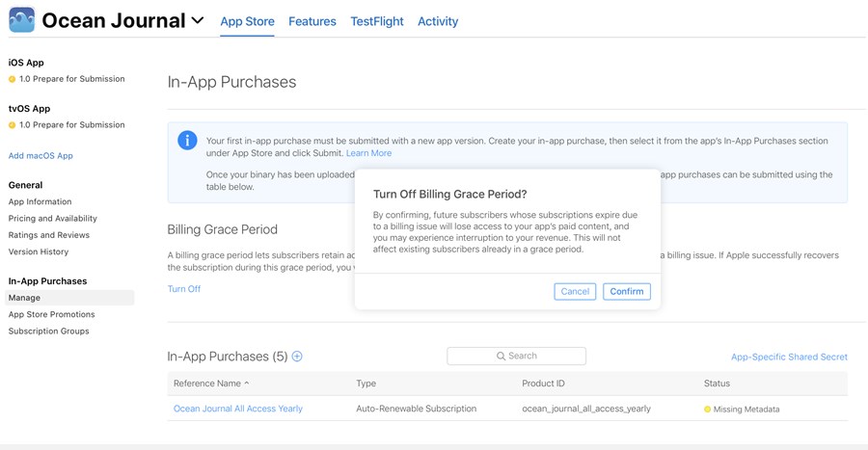The height and width of the screenshot is (450, 868).
Task: Select iOS App 1.0 Prepare for Submission
Action: click(67, 79)
